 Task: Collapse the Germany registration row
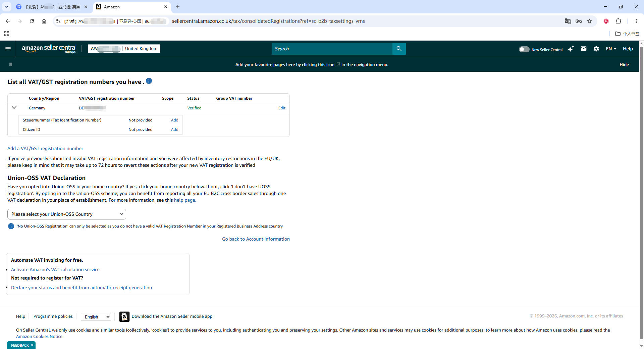pyautogui.click(x=14, y=108)
